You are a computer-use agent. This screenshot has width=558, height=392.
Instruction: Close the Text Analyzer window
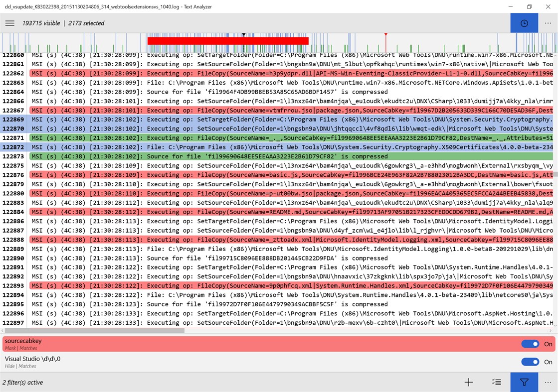click(x=548, y=6)
